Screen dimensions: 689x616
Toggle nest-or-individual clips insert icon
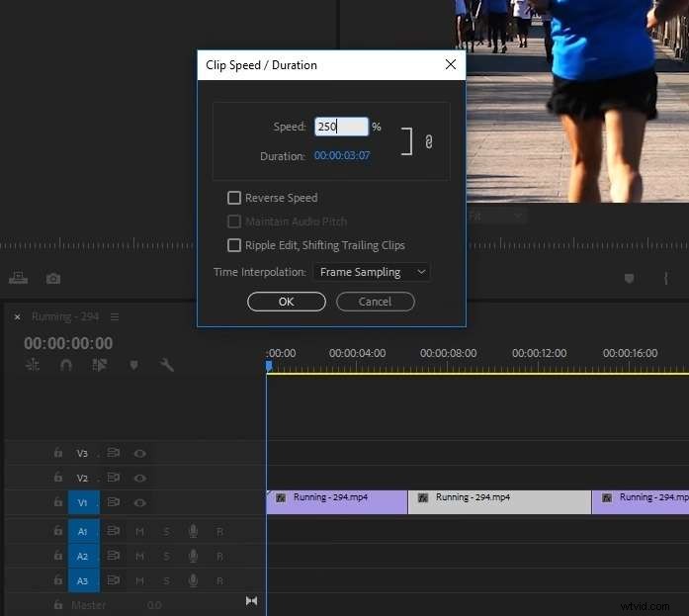coord(33,365)
